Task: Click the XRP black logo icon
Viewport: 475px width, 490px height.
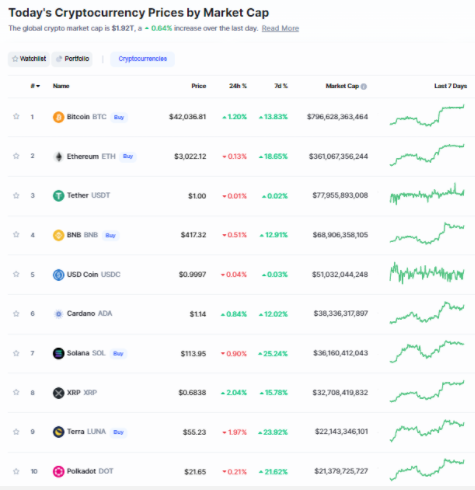Action: (58, 393)
